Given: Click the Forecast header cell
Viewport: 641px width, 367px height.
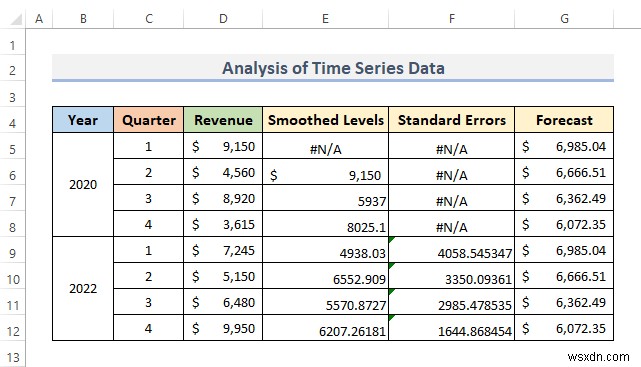Looking at the screenshot, I should coord(564,120).
